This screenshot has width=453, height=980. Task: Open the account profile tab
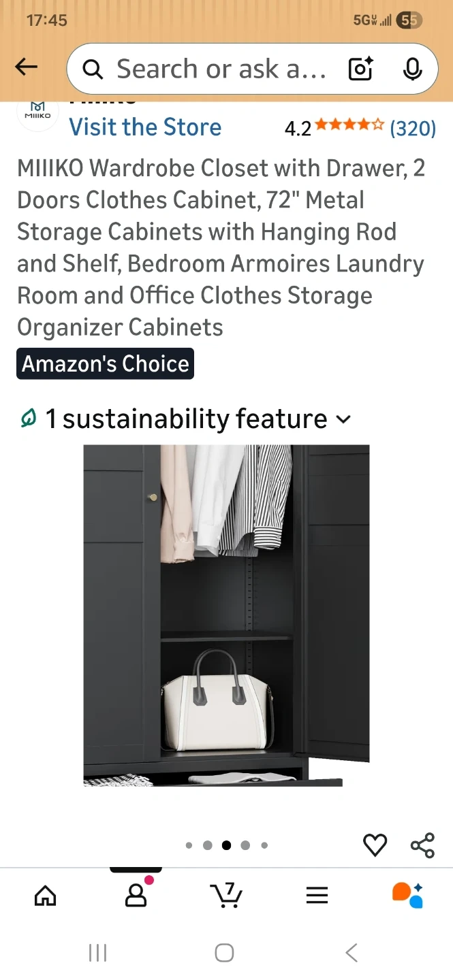pyautogui.click(x=136, y=894)
